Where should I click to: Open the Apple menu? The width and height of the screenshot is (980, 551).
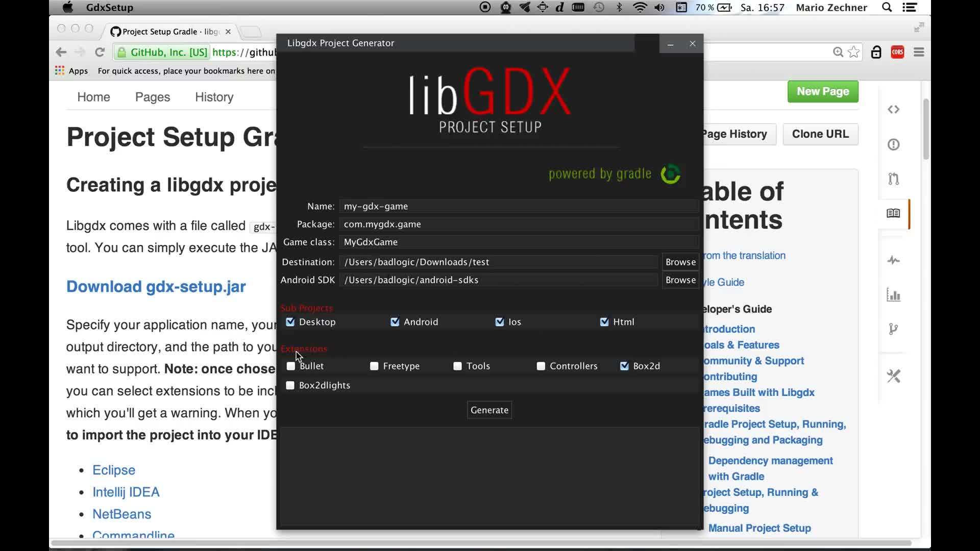(67, 7)
